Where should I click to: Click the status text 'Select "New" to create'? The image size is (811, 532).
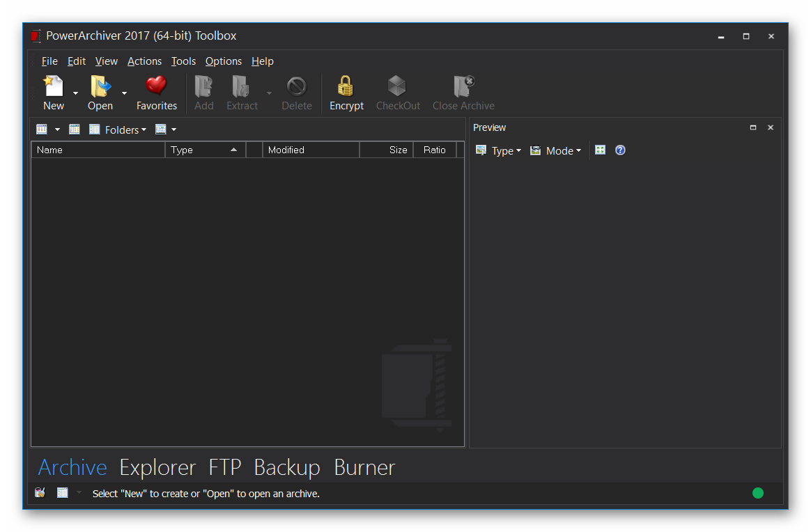tap(206, 494)
